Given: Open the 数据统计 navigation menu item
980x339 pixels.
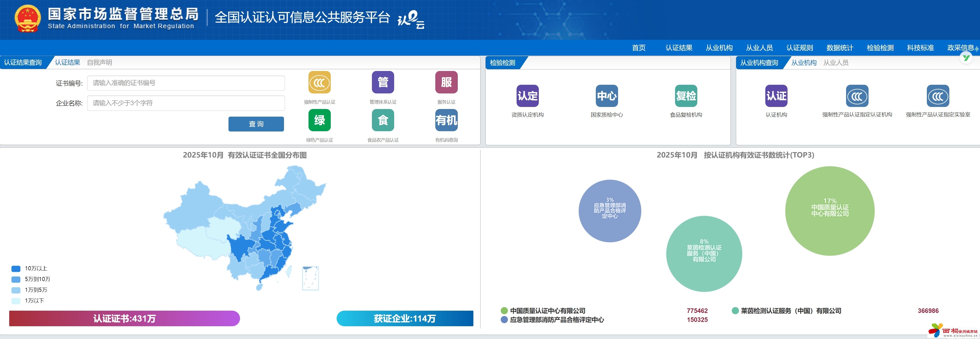Looking at the screenshot, I should click(839, 48).
